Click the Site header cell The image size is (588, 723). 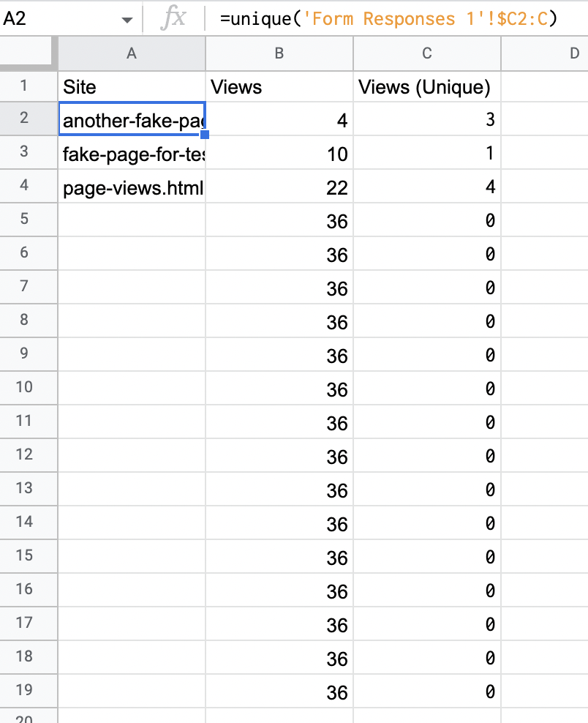point(132,86)
